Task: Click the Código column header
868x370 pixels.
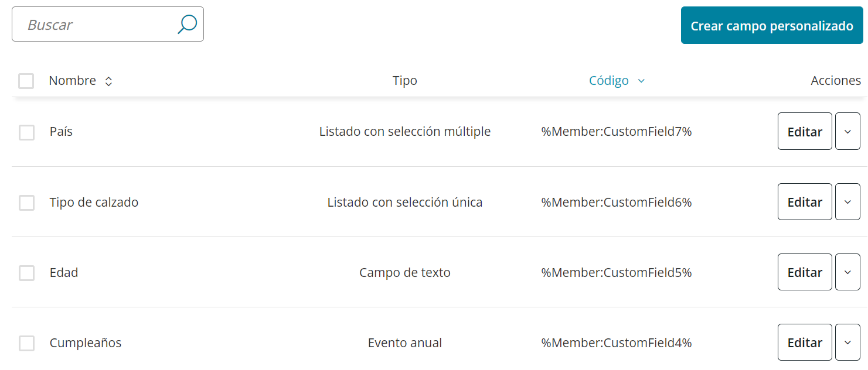Action: point(609,81)
